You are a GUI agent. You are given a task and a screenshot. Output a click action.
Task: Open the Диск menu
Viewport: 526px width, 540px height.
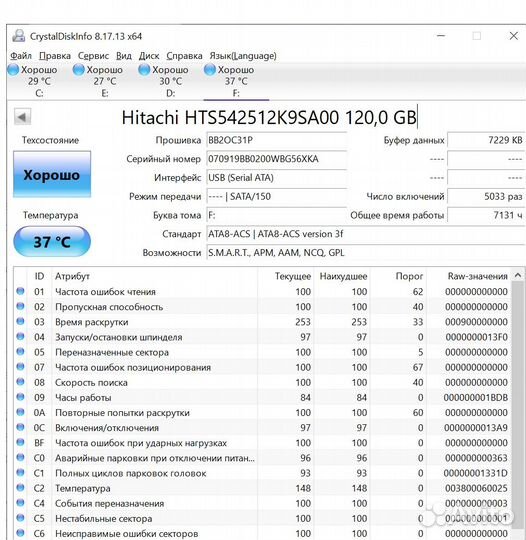click(149, 56)
